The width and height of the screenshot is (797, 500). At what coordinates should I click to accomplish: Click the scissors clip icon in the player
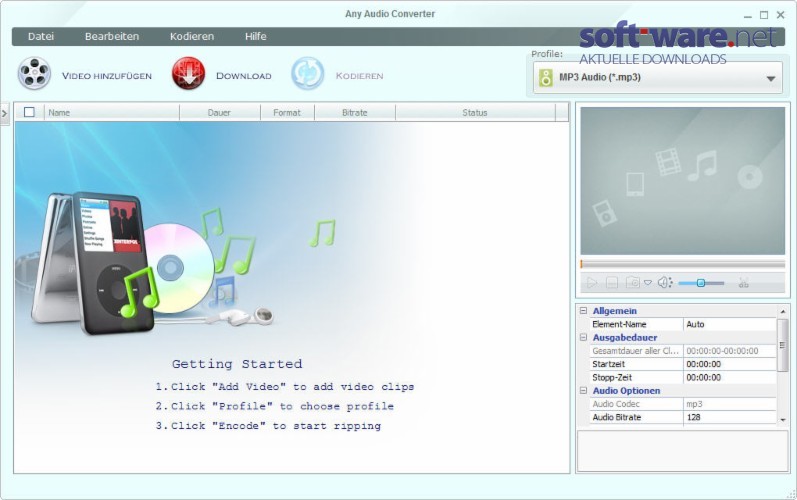(744, 283)
